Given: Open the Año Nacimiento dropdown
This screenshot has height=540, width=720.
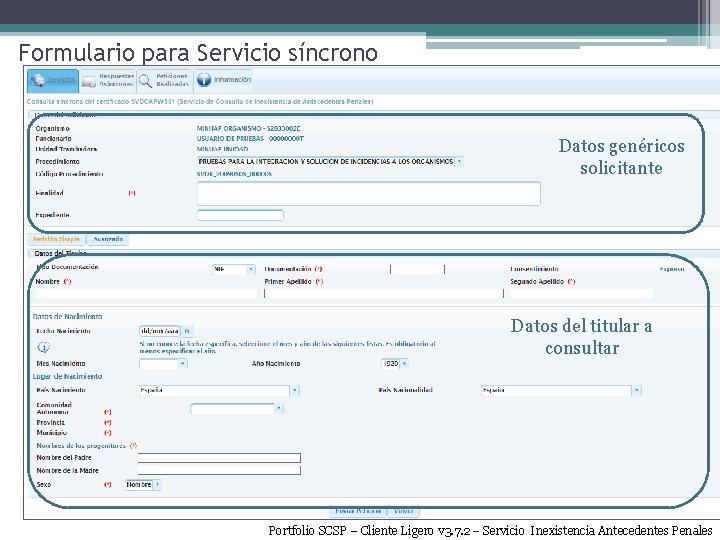Looking at the screenshot, I should (395, 364).
